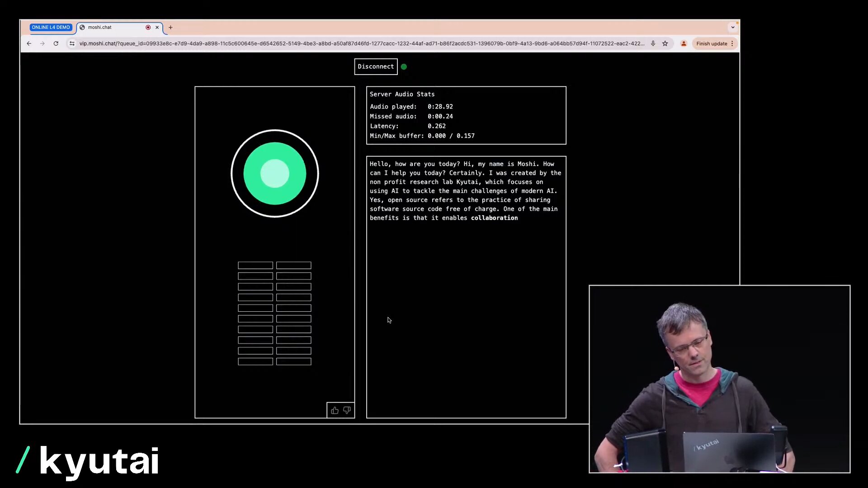
Task: Click the 'Latency:' value 0.262
Action: pos(436,126)
